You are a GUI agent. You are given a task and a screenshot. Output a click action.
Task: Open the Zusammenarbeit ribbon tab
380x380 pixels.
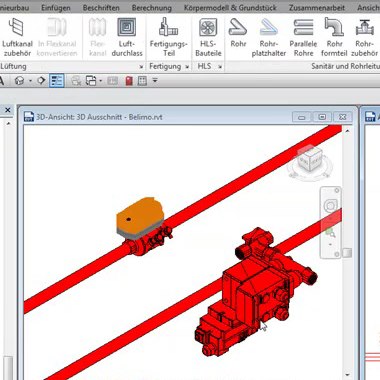tap(317, 7)
